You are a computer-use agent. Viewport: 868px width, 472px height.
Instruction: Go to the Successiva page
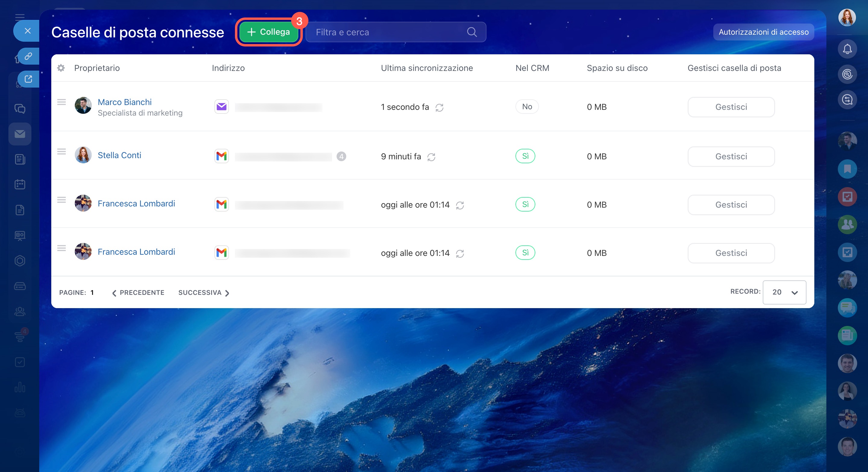pos(204,293)
